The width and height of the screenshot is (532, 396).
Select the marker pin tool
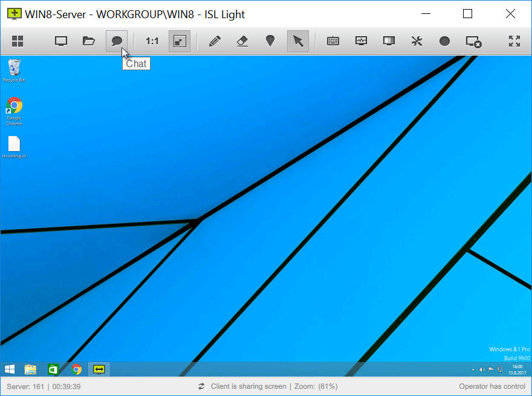270,41
